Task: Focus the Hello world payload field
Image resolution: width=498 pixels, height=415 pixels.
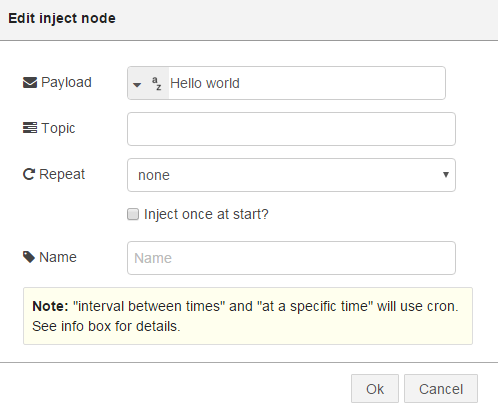Action: [307, 83]
